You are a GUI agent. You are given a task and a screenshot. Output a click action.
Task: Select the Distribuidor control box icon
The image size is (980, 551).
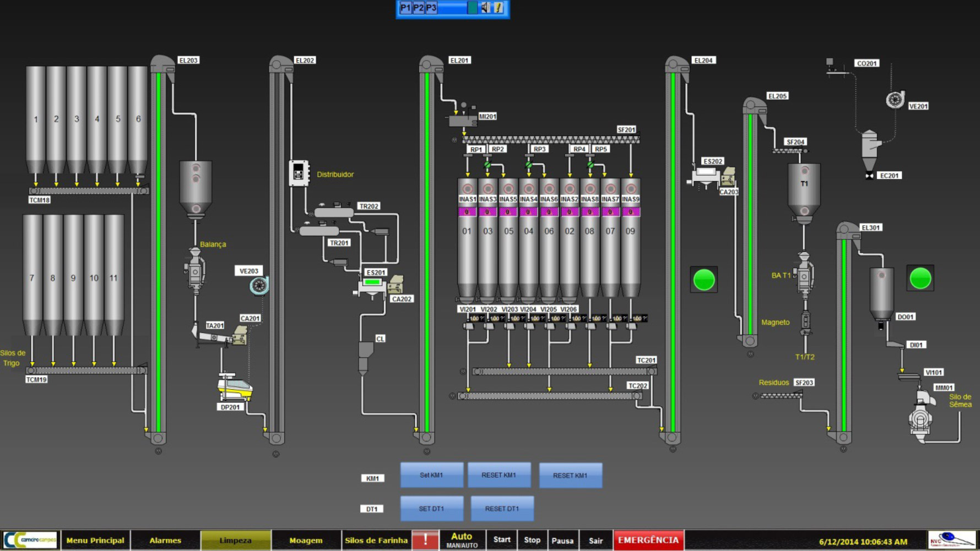click(299, 173)
